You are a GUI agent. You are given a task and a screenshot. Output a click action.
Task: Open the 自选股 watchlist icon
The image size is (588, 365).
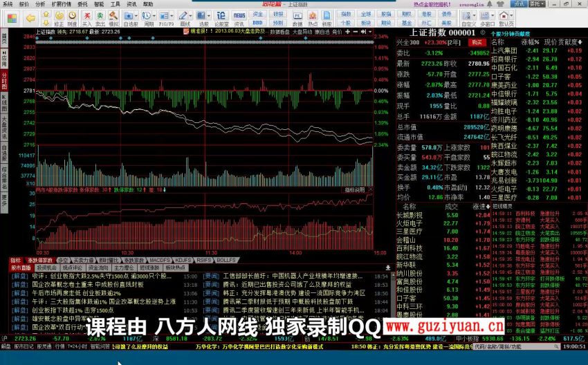[x=129, y=17]
